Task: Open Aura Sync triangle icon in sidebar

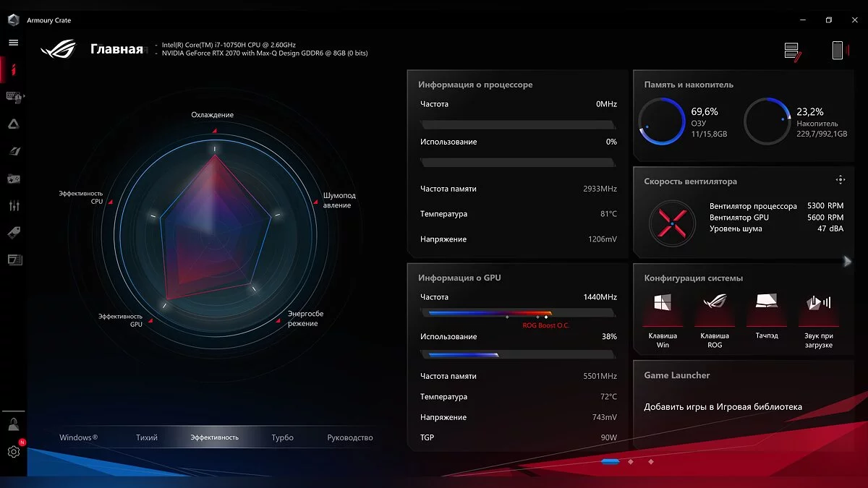Action: coord(14,124)
